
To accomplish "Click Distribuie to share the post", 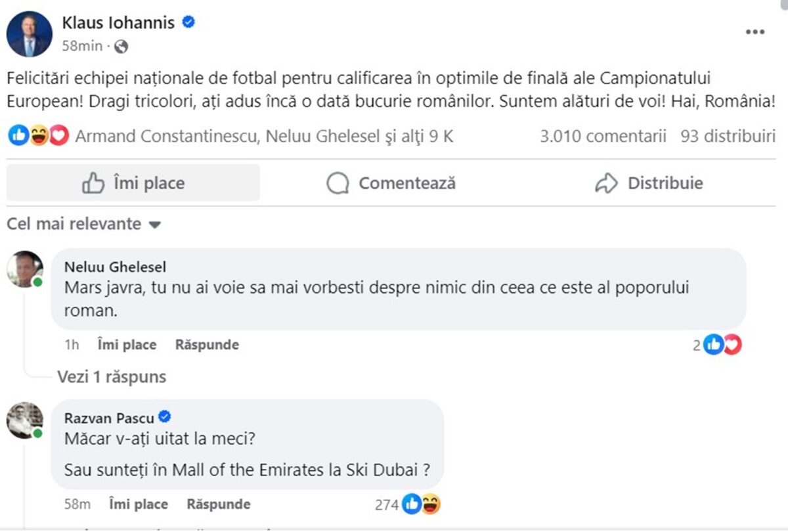I will [x=653, y=183].
